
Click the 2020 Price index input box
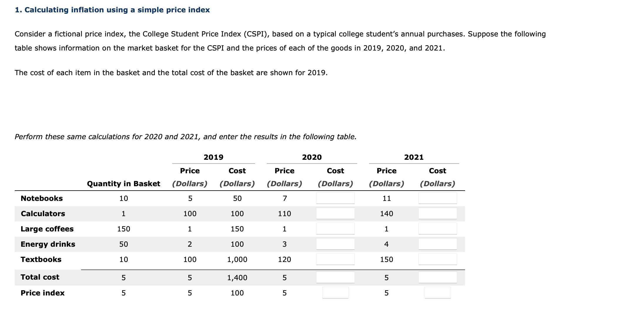tap(335, 293)
